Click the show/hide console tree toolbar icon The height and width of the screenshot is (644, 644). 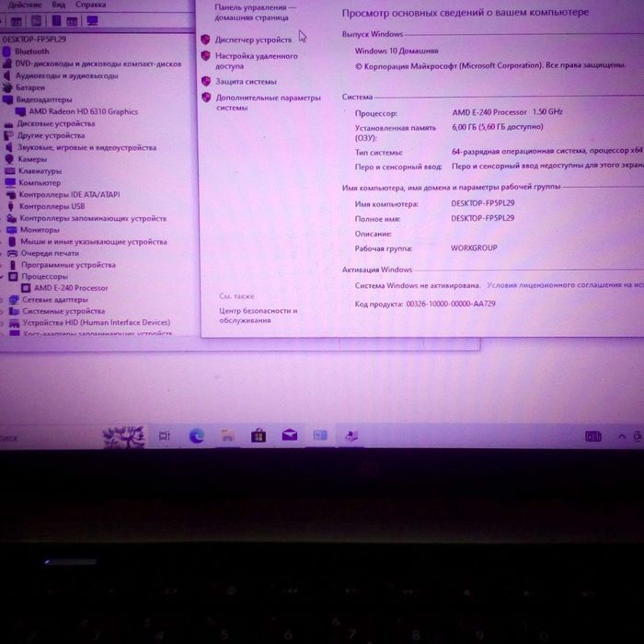(x=17, y=21)
